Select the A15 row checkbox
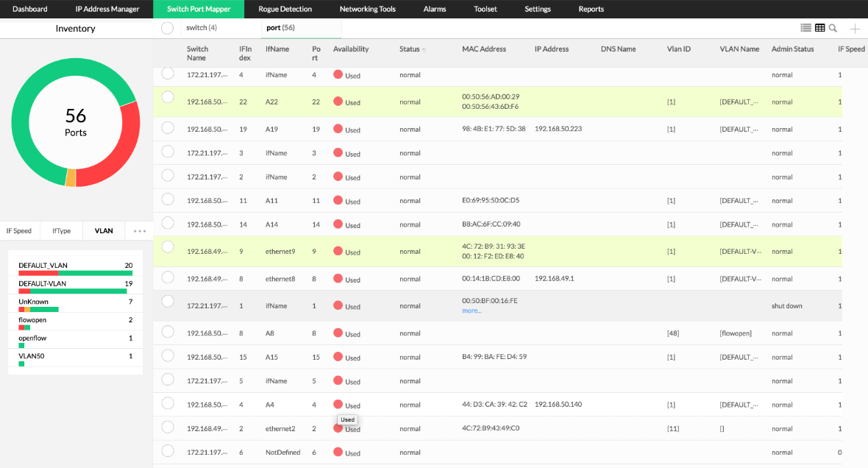The width and height of the screenshot is (868, 468). click(x=168, y=355)
